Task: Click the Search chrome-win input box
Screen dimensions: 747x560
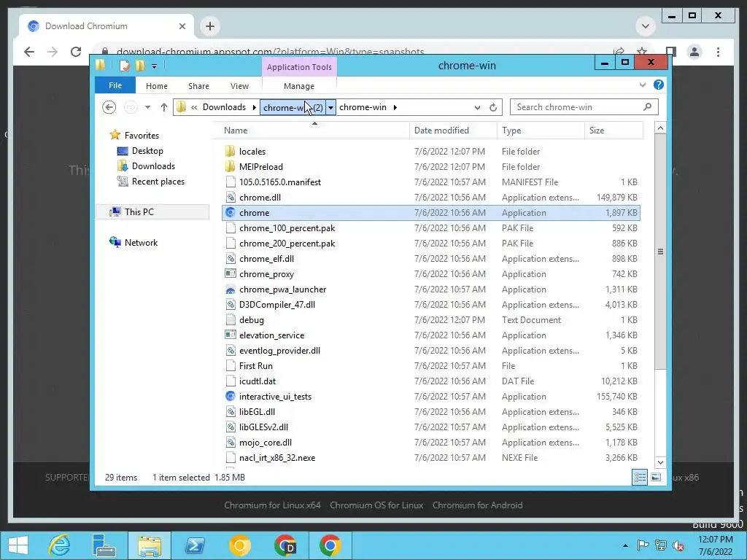Action: tap(584, 107)
